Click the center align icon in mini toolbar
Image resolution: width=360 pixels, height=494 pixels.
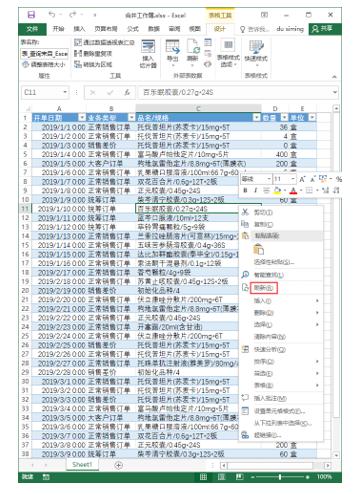266,190
